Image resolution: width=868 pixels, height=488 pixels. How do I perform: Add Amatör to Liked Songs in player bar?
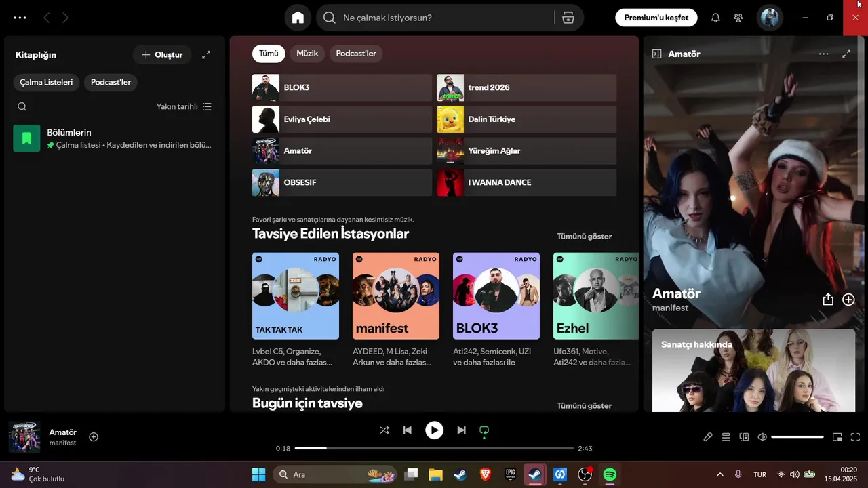pyautogui.click(x=94, y=437)
